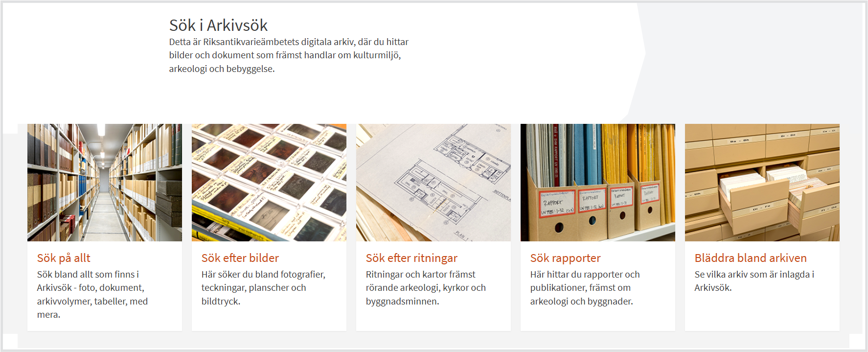868x352 pixels.
Task: Open the Sök rapporter link
Action: tap(565, 258)
